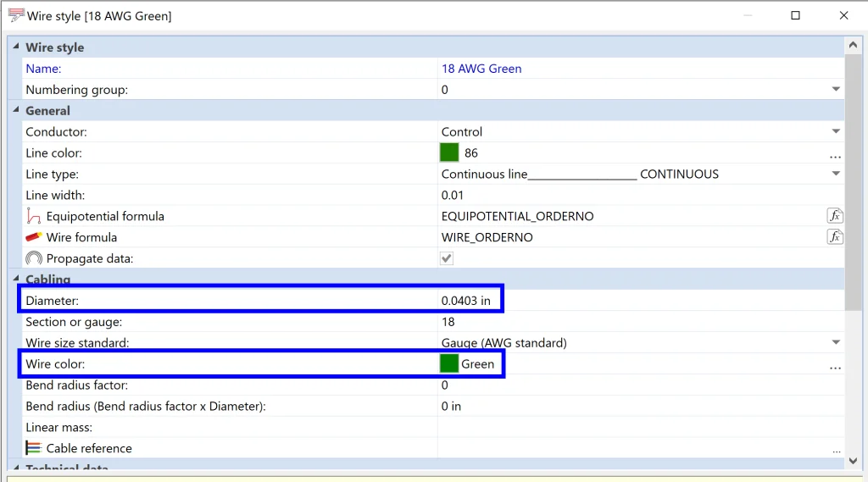Toggle the Propagate data checkbox
The height and width of the screenshot is (482, 868).
(x=447, y=258)
